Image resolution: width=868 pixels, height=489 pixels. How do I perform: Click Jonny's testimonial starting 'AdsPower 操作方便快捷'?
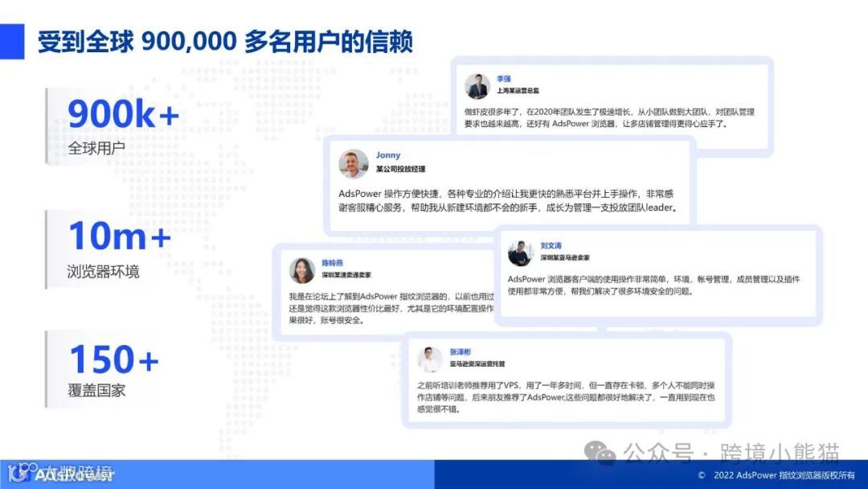(x=508, y=200)
